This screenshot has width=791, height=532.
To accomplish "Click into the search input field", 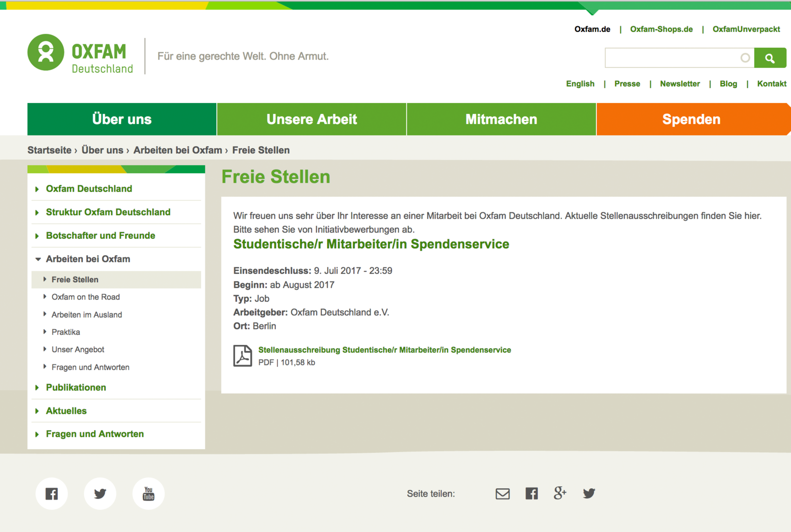I will click(680, 58).
